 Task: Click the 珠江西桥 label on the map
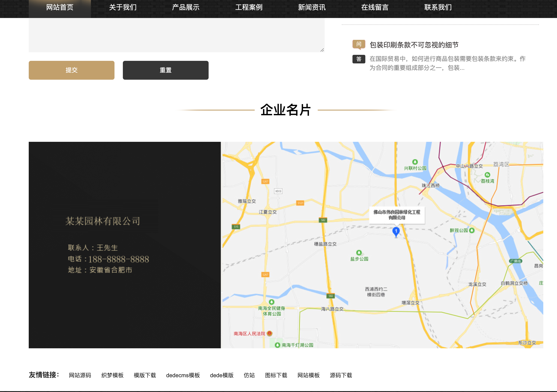[x=431, y=186]
